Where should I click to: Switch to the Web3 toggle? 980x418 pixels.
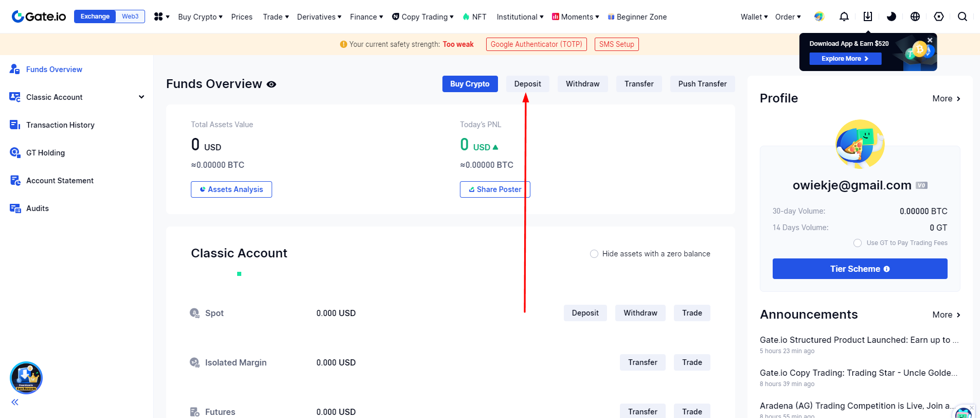pyautogui.click(x=130, y=16)
